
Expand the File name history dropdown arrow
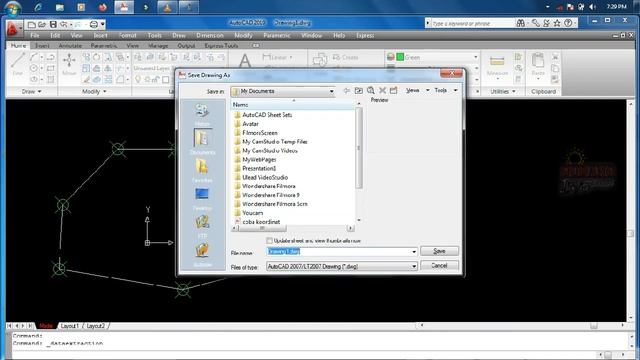tap(414, 252)
